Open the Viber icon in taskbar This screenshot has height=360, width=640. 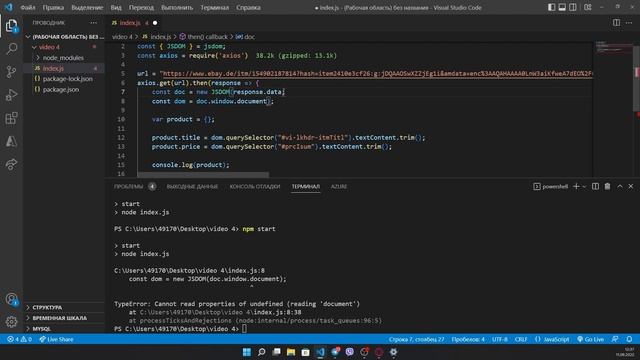[x=350, y=352]
